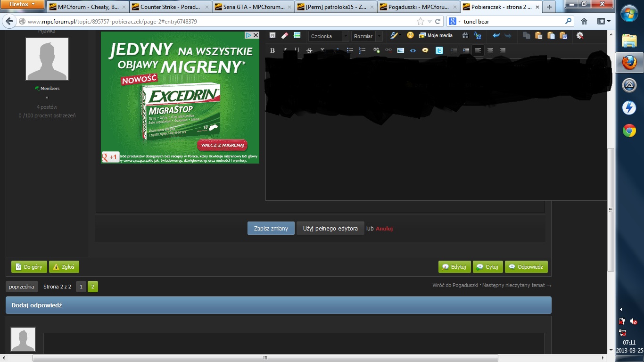
Task: Insert an image into the post
Action: point(401,51)
